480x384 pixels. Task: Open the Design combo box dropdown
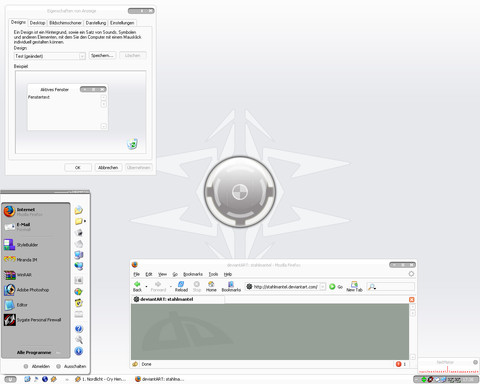coord(82,56)
